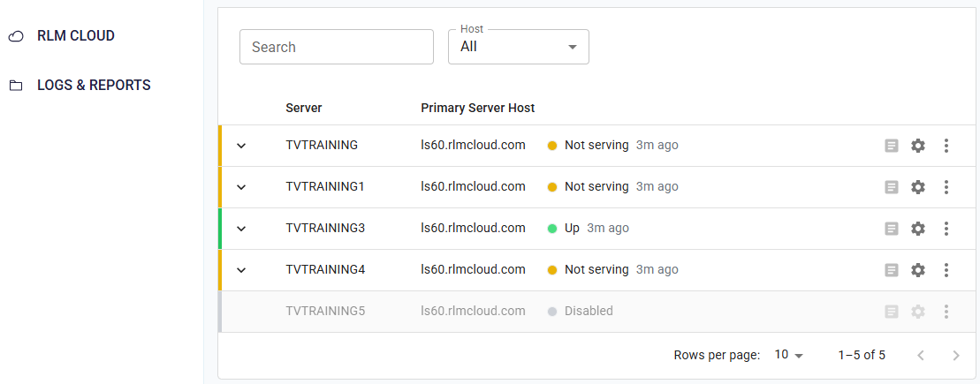This screenshot has width=980, height=384.
Task: Click the Disabled status of TVTRAINING5
Action: pyautogui.click(x=589, y=311)
